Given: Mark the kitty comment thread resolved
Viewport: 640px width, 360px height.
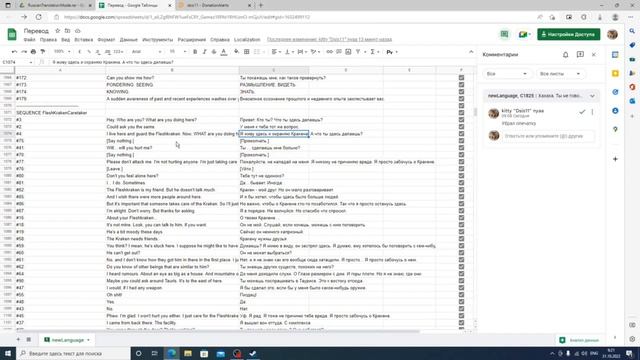Looking at the screenshot, I should tap(582, 112).
